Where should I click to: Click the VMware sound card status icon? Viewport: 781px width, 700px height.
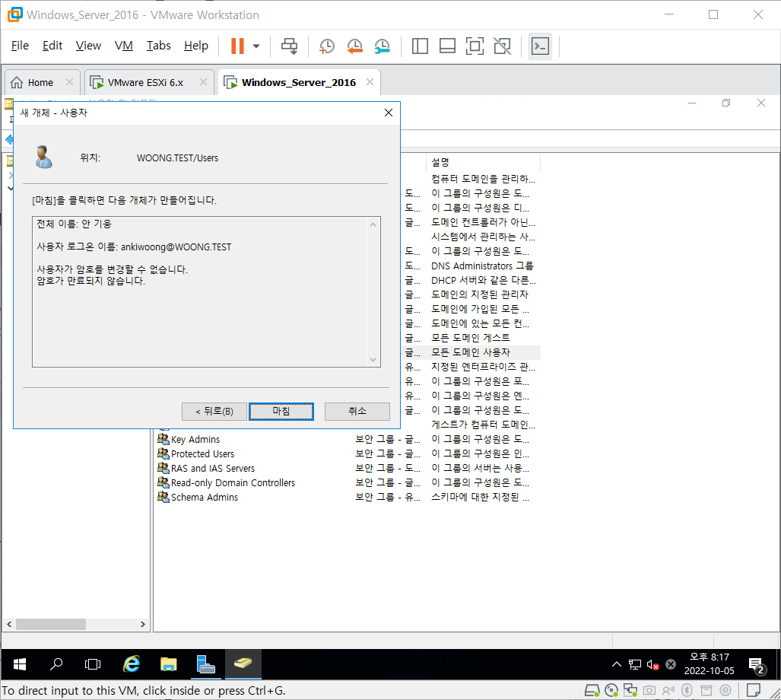(x=668, y=690)
